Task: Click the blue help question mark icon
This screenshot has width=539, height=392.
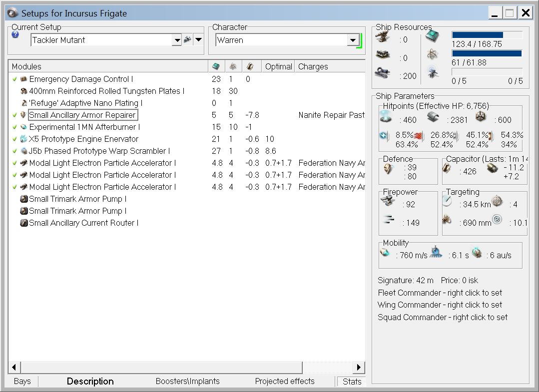Action: coord(15,35)
